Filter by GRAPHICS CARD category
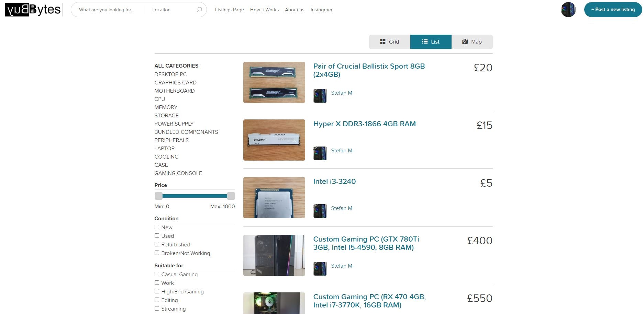 pos(176,82)
